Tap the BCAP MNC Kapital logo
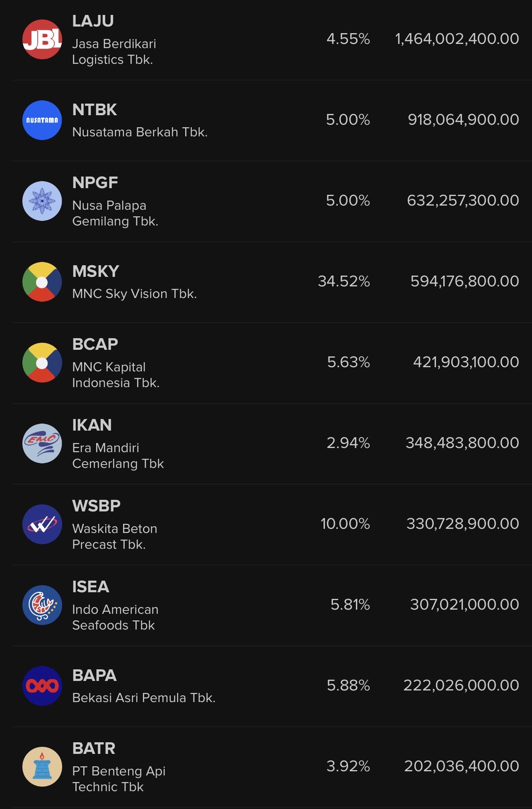 (x=42, y=363)
